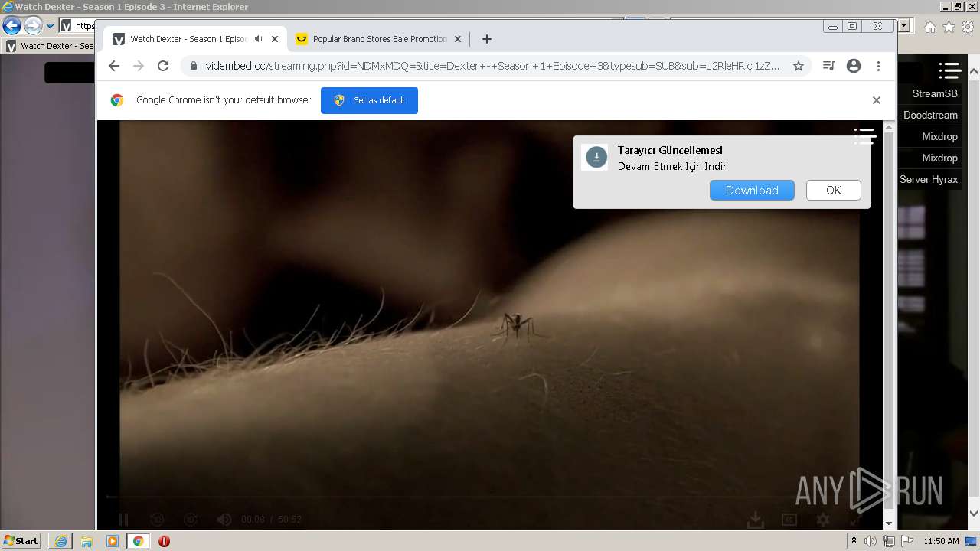This screenshot has height=551, width=980.
Task: Open the network tray icon
Action: coord(888,541)
